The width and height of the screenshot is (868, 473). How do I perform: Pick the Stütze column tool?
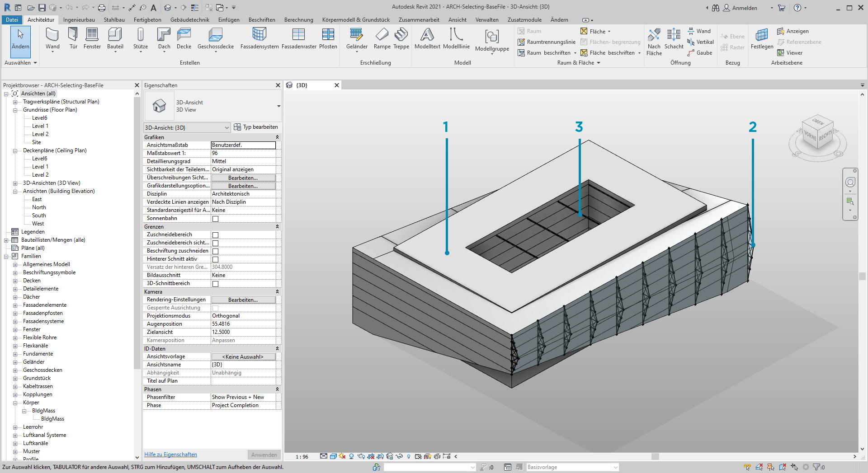point(141,39)
